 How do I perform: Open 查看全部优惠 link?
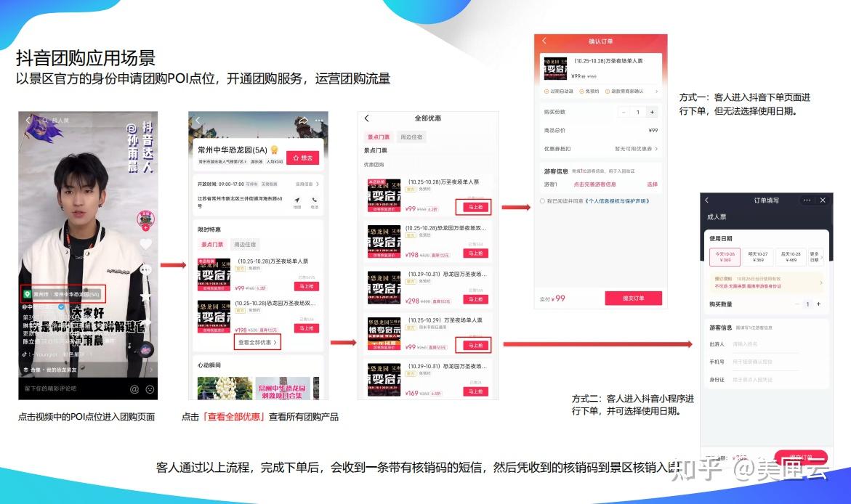pos(258,342)
